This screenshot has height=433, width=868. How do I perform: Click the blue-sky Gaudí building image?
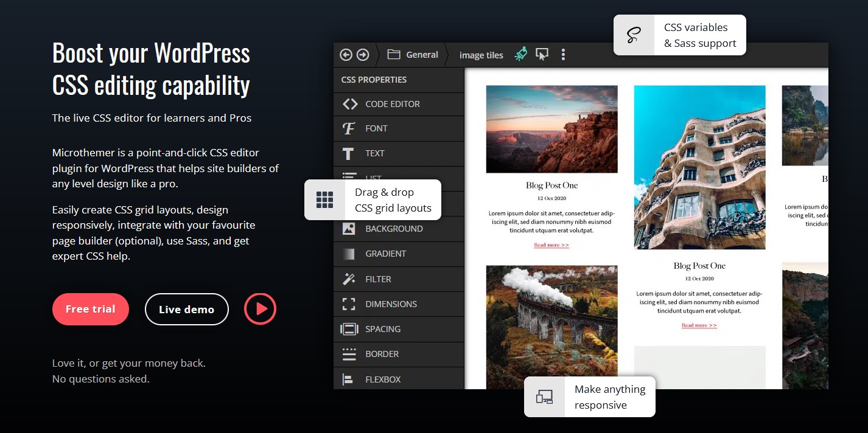pyautogui.click(x=699, y=167)
